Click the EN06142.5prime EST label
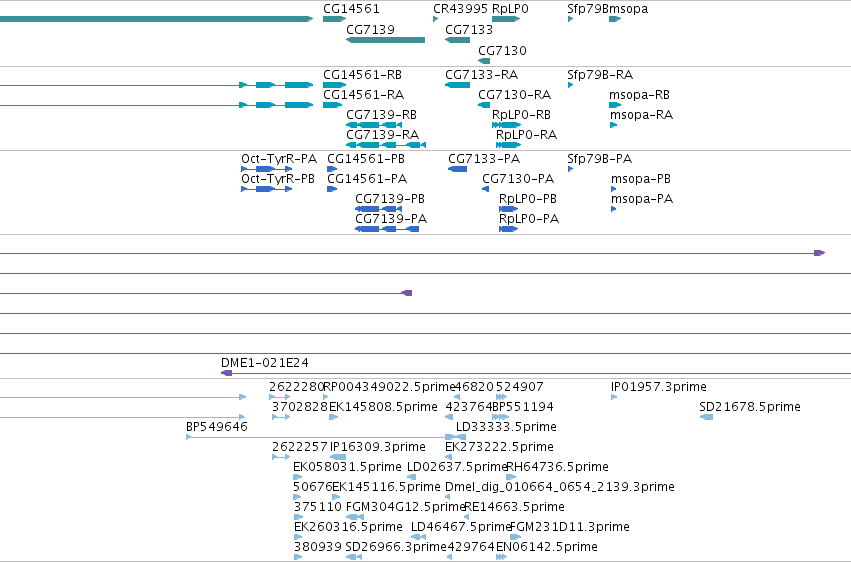 pos(547,546)
